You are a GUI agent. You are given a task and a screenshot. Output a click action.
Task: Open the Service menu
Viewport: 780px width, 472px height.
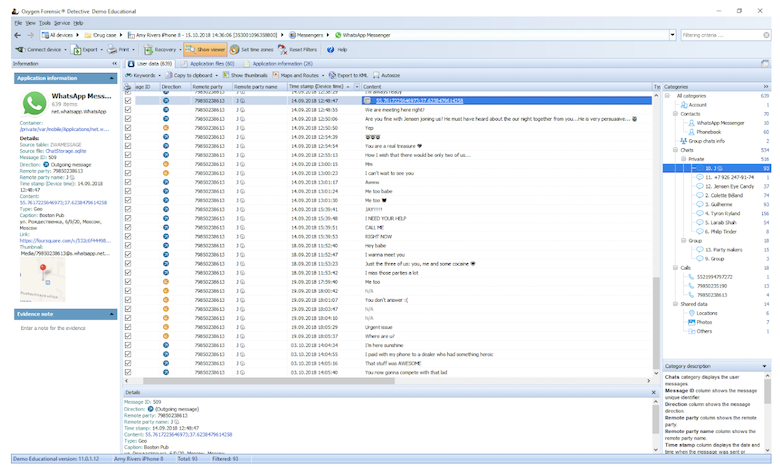pyautogui.click(x=62, y=23)
